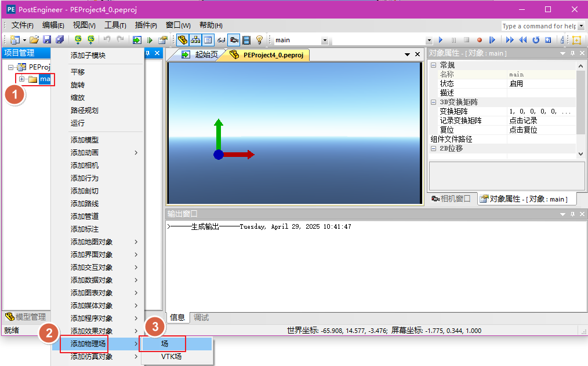Click the rewind double arrow icon

point(522,40)
